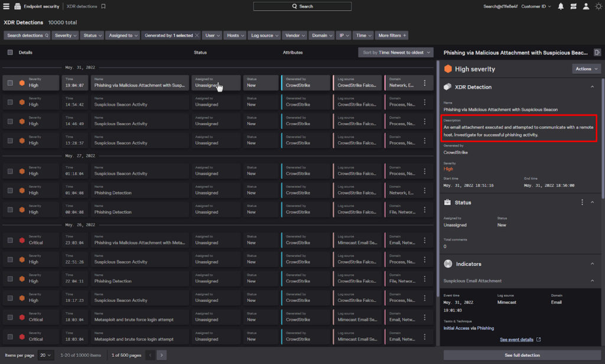Click inside the Search field
Screen dimensions: 605x364
[301, 6]
